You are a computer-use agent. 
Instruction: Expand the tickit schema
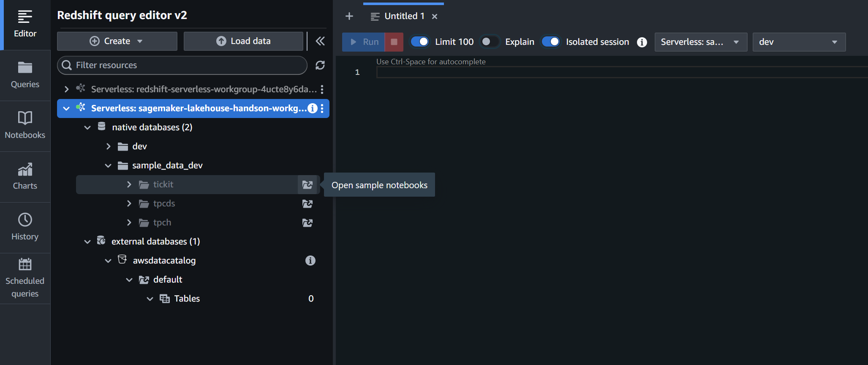129,184
